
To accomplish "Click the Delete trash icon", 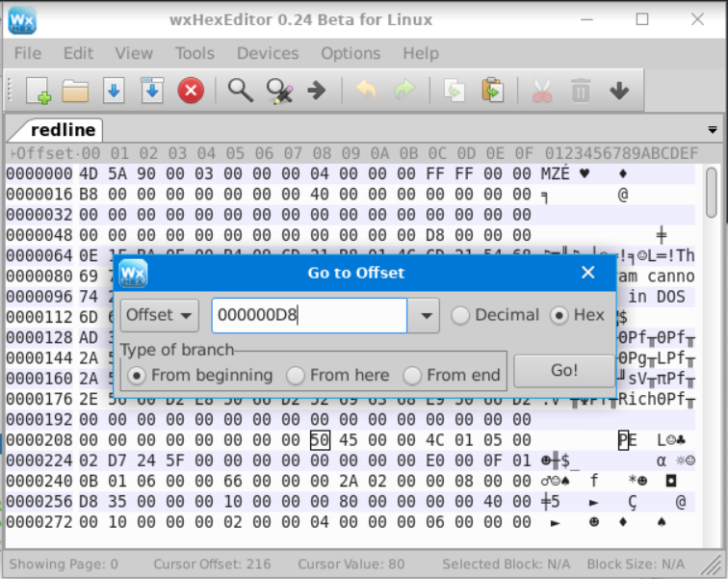I will (581, 90).
